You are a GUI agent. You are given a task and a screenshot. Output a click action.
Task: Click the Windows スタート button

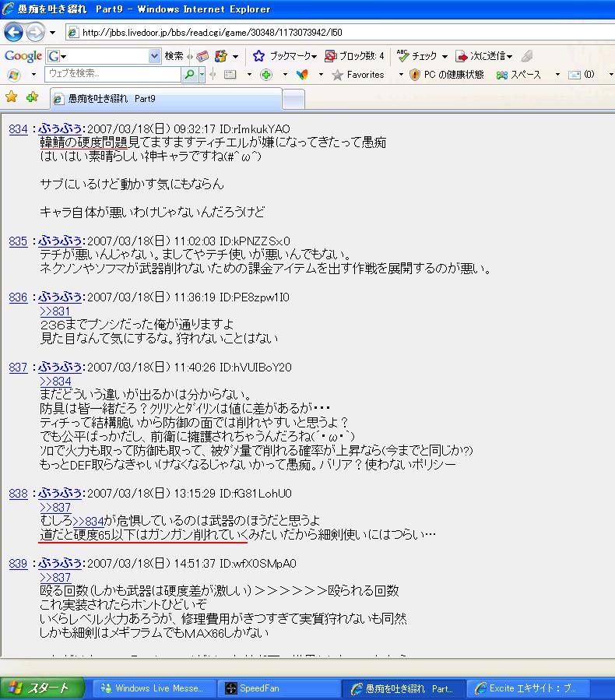coord(42,688)
